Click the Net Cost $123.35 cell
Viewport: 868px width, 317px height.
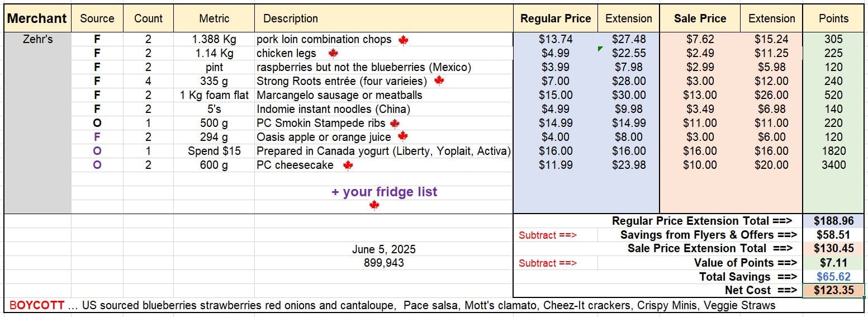[x=833, y=290]
